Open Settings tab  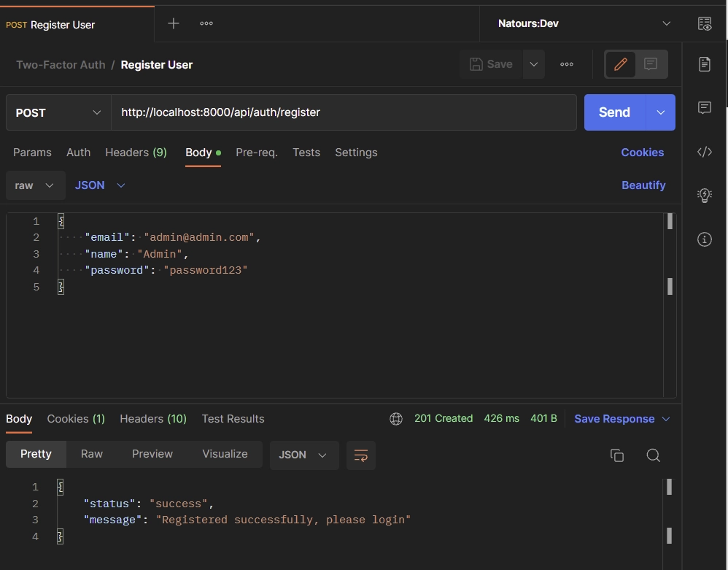pos(356,153)
